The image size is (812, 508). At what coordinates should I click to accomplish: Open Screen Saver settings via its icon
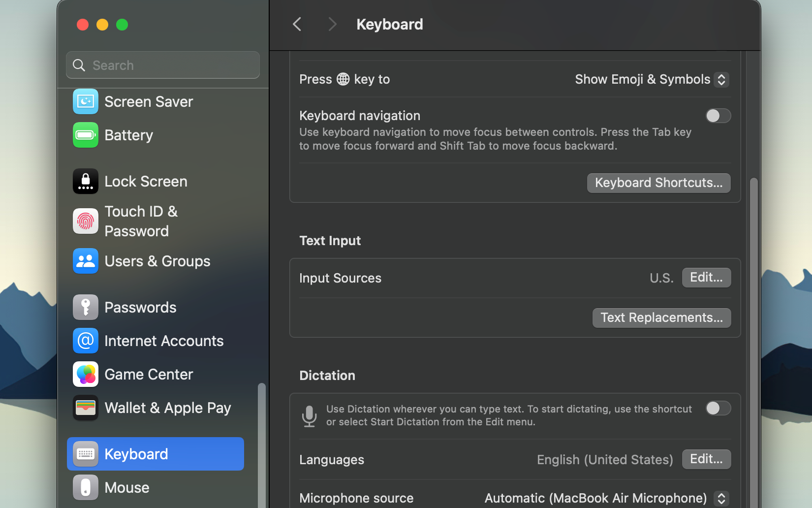(x=85, y=101)
